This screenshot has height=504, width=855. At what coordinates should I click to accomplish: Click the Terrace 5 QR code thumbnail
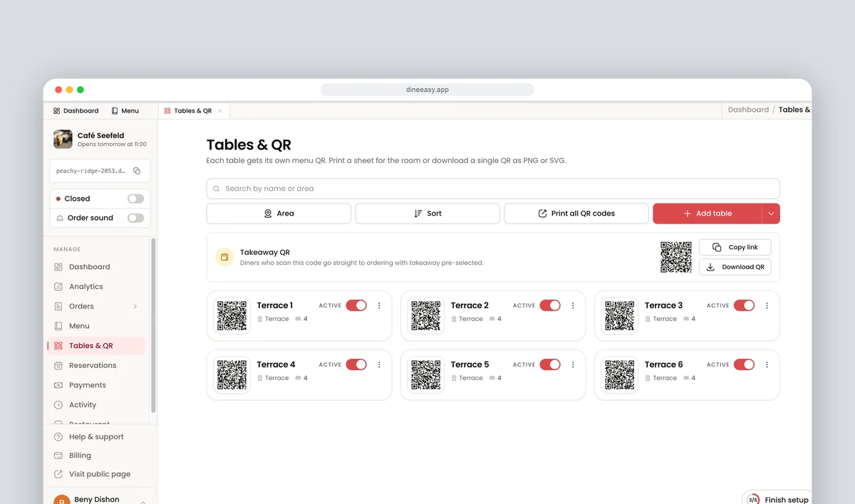coord(425,374)
